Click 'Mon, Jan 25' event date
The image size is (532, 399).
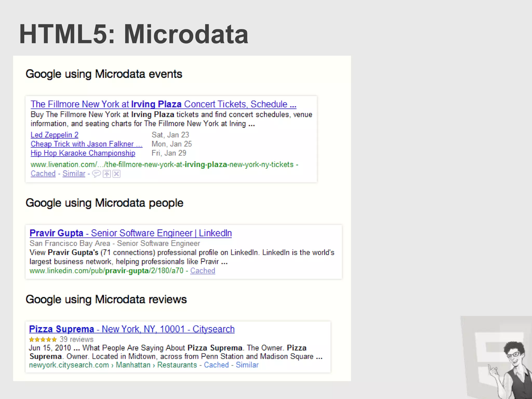[172, 144]
